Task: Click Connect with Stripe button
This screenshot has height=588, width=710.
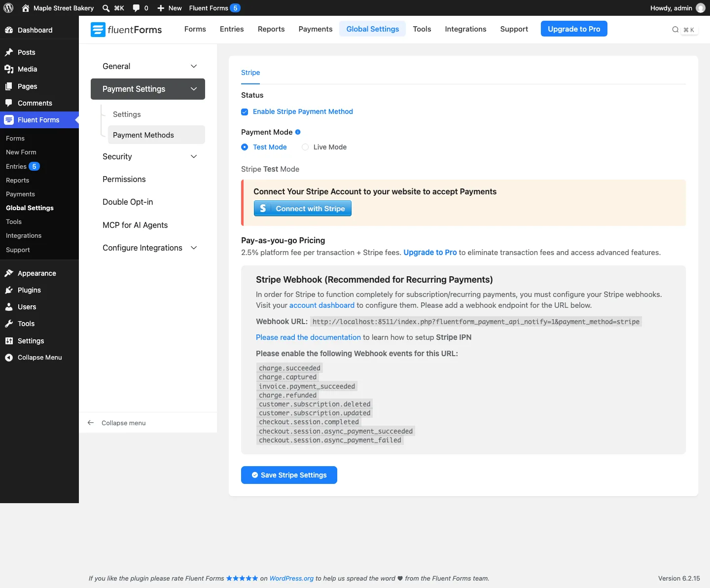Action: [303, 208]
